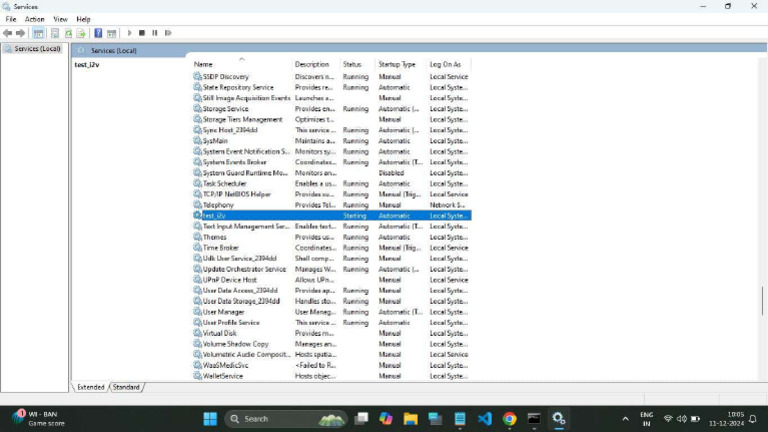
Task: Click the green Refresh toolbar icon
Action: click(69, 33)
